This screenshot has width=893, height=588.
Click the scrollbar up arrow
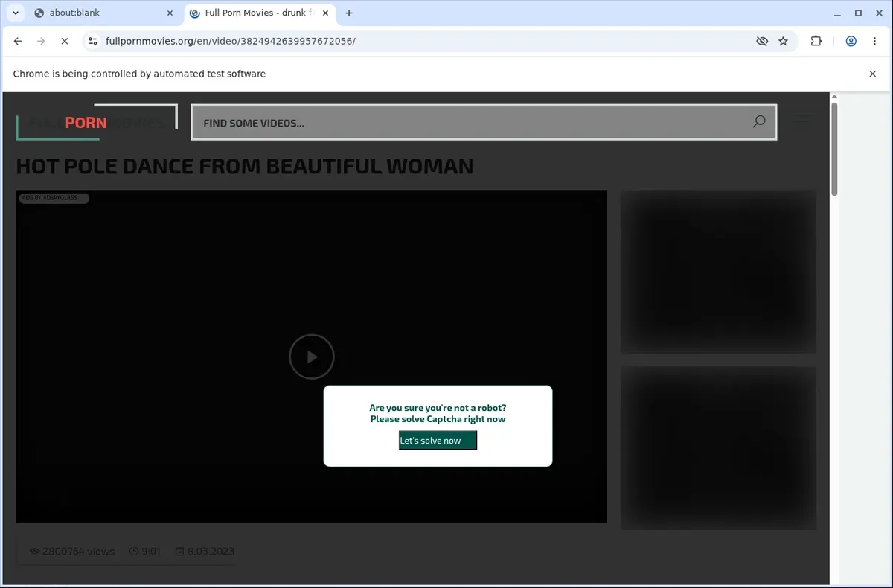834,97
